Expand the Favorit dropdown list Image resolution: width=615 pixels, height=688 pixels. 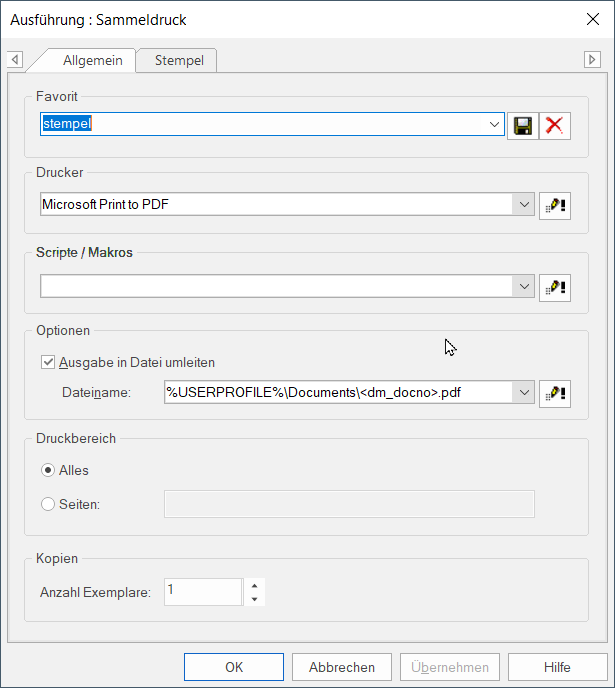495,125
